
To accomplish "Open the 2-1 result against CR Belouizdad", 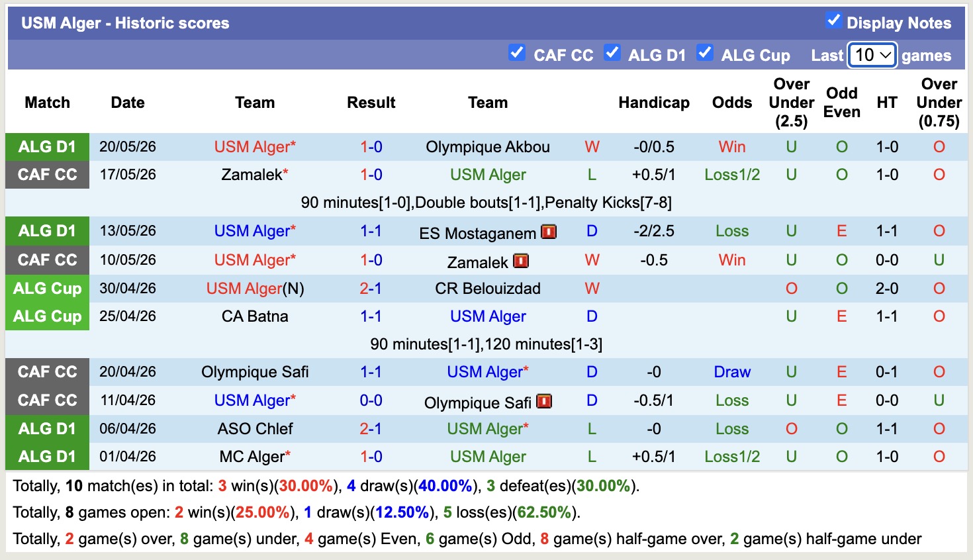I will (371, 289).
